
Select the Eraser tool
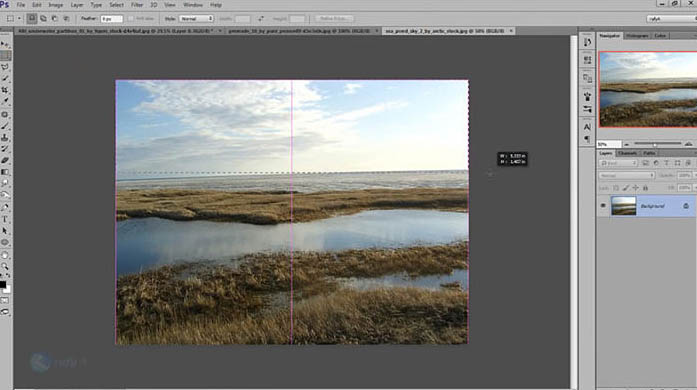pyautogui.click(x=5, y=160)
